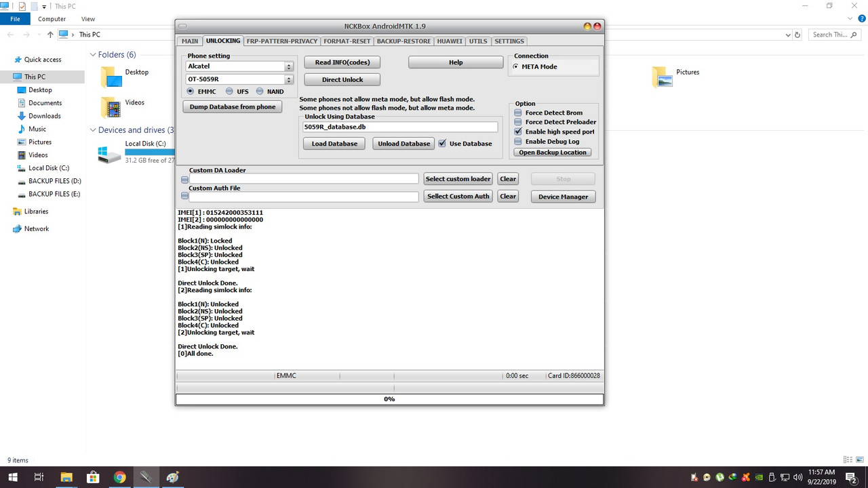
Task: Select This PC in the navigation sidebar
Action: (x=42, y=77)
